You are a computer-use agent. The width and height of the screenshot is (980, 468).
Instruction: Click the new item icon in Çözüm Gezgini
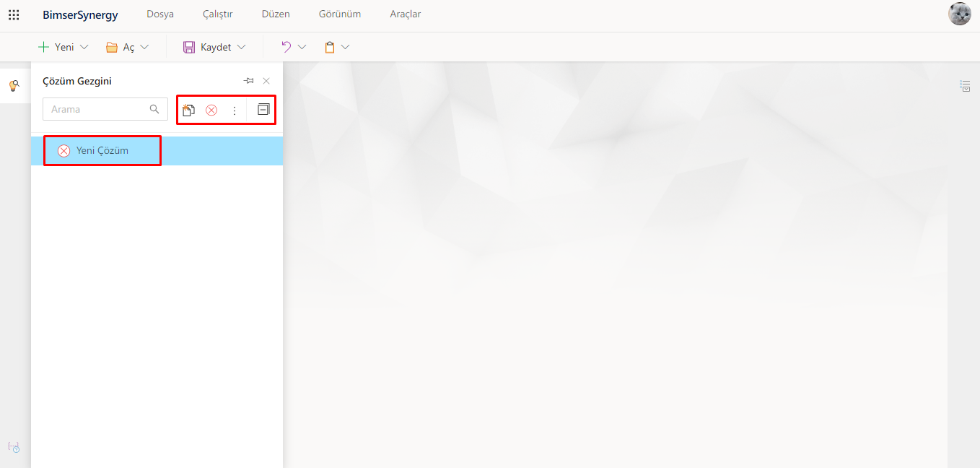188,110
